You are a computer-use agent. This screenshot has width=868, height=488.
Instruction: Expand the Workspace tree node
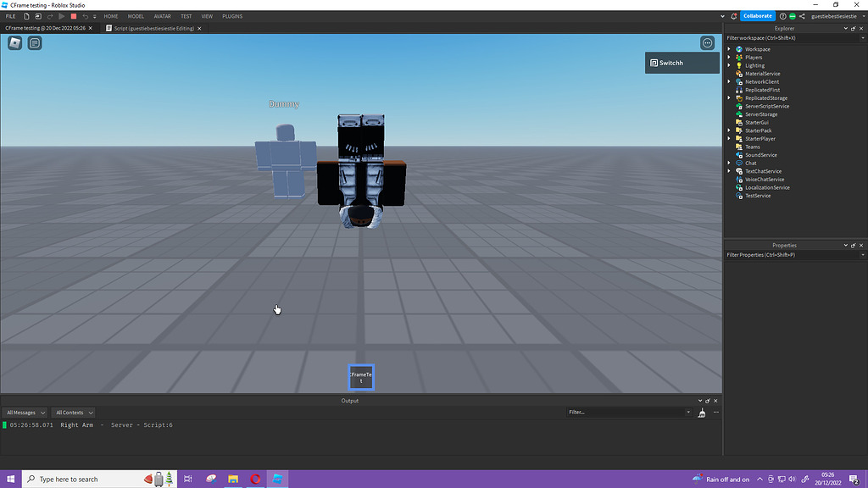(727, 49)
